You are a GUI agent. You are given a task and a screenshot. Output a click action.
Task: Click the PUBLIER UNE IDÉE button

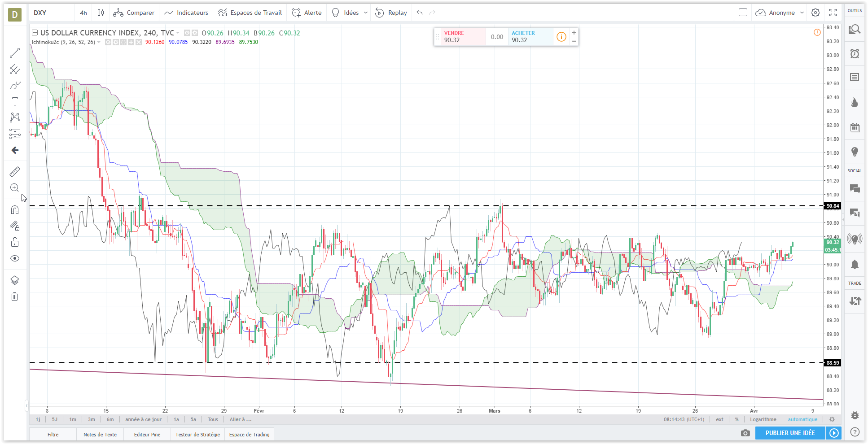pyautogui.click(x=790, y=433)
